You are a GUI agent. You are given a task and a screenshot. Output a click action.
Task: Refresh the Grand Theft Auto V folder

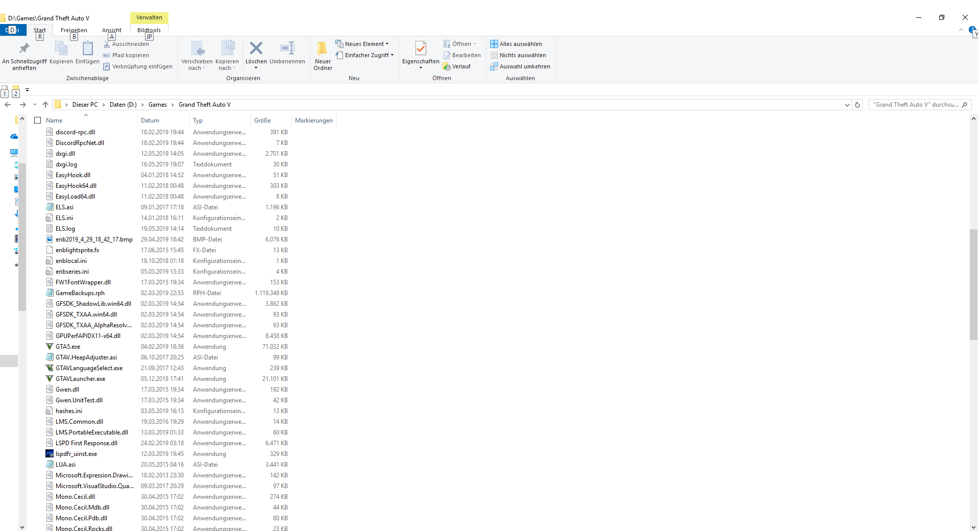click(857, 105)
